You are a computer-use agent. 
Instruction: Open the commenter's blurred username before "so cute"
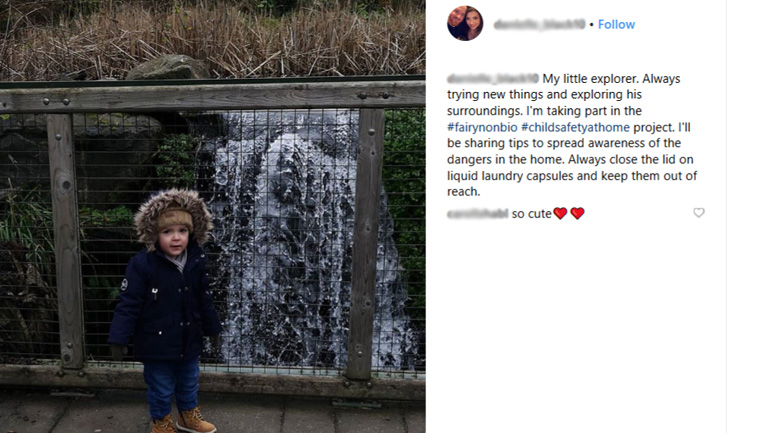[x=477, y=214]
